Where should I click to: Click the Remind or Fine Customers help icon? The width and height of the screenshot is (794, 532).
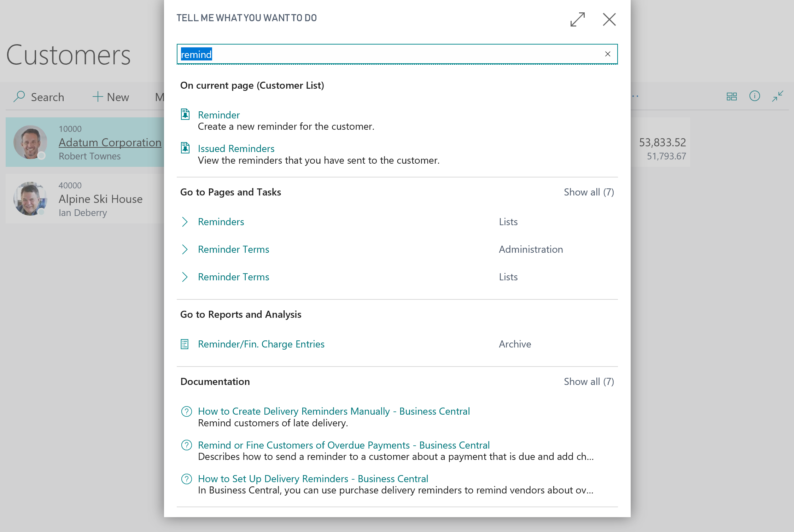click(186, 445)
